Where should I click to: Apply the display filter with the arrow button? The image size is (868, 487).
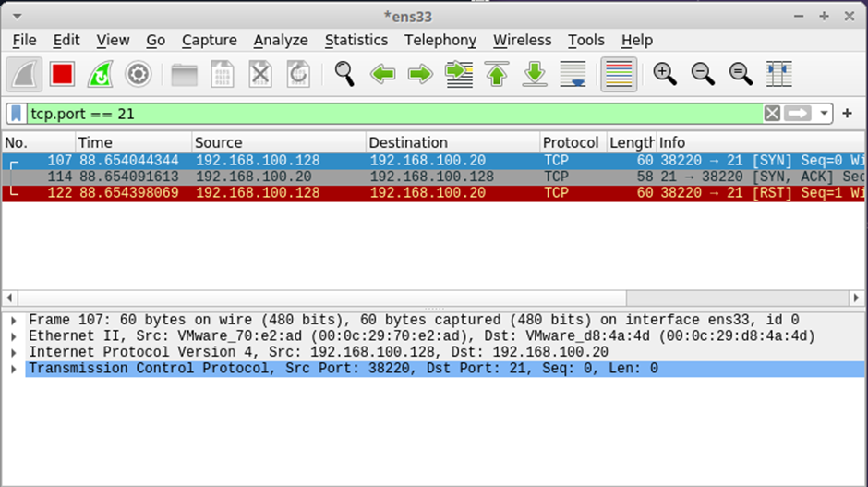pos(798,114)
